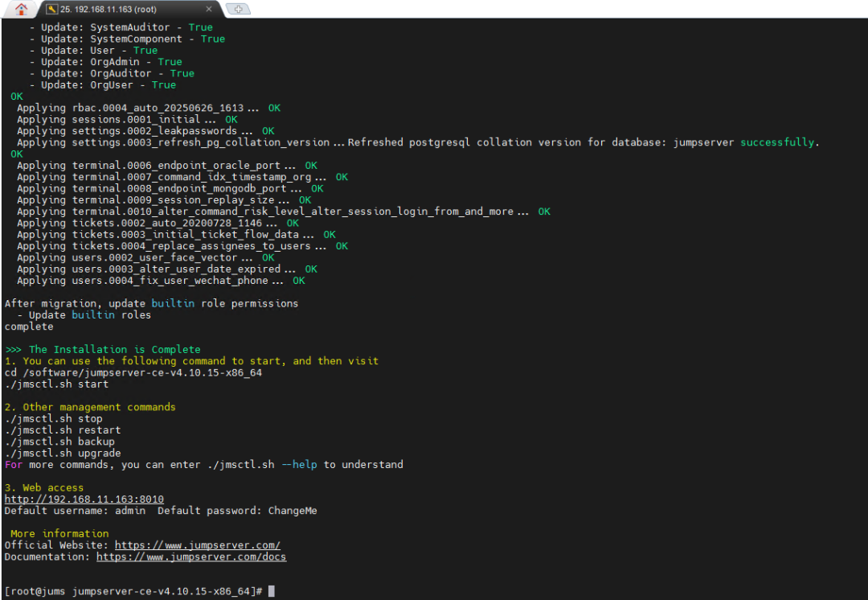This screenshot has height=600, width=868.
Task: Click 'Applying users.0004_fix_user_wechat_phone' line
Action: [x=161, y=281]
